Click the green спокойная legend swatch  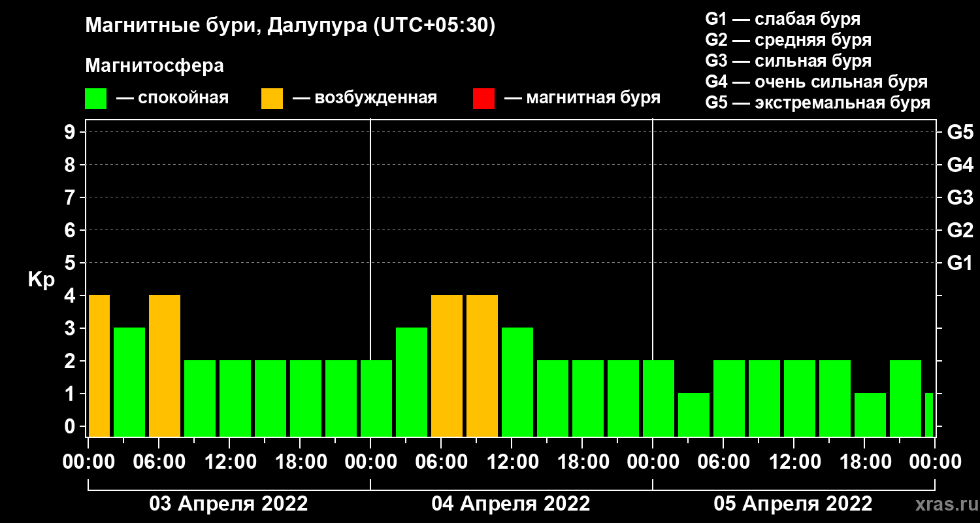[x=95, y=99]
